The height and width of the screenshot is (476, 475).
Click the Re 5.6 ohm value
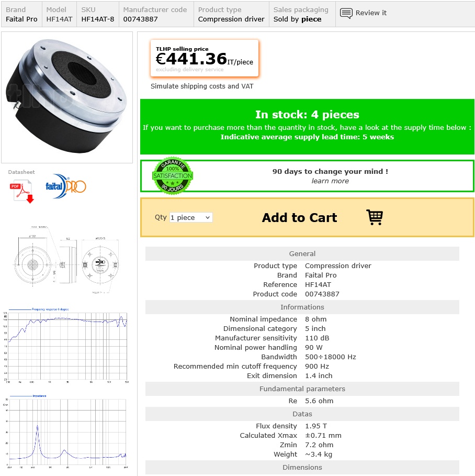pos(319,401)
